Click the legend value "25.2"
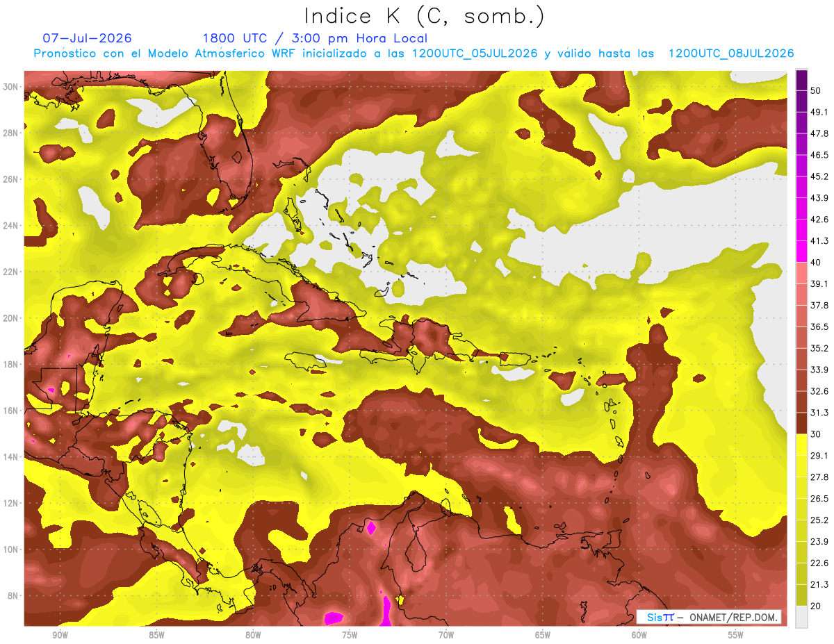 819,520
